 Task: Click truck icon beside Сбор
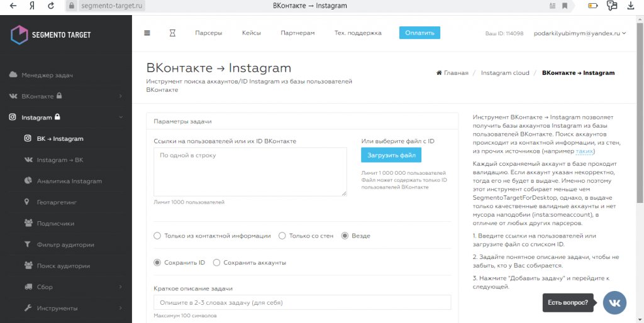pos(28,287)
